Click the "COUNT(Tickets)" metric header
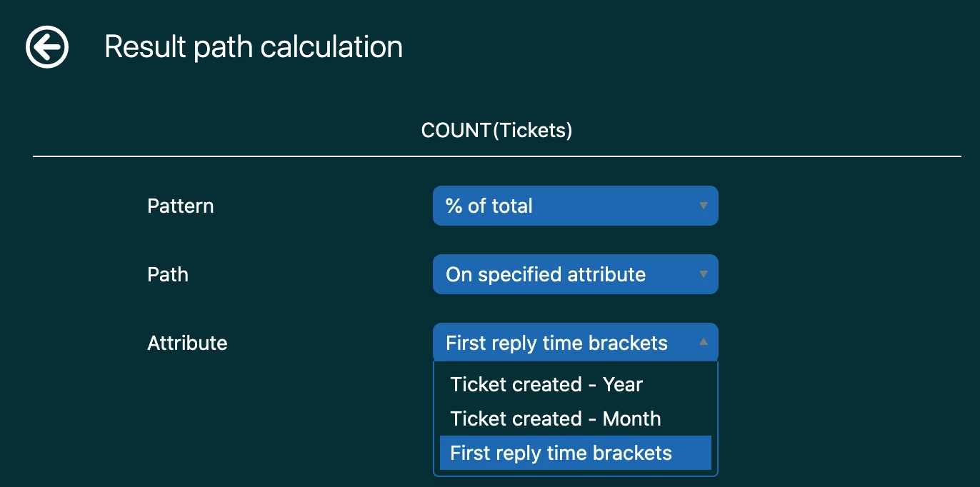Image resolution: width=980 pixels, height=487 pixels. 496,131
